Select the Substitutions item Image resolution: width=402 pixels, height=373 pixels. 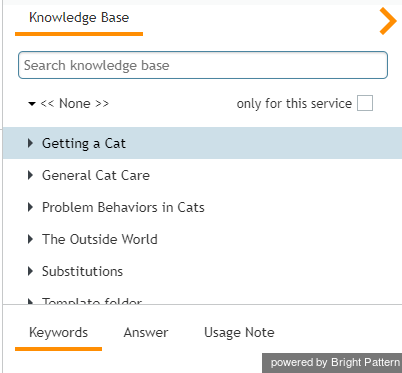[x=202, y=271]
